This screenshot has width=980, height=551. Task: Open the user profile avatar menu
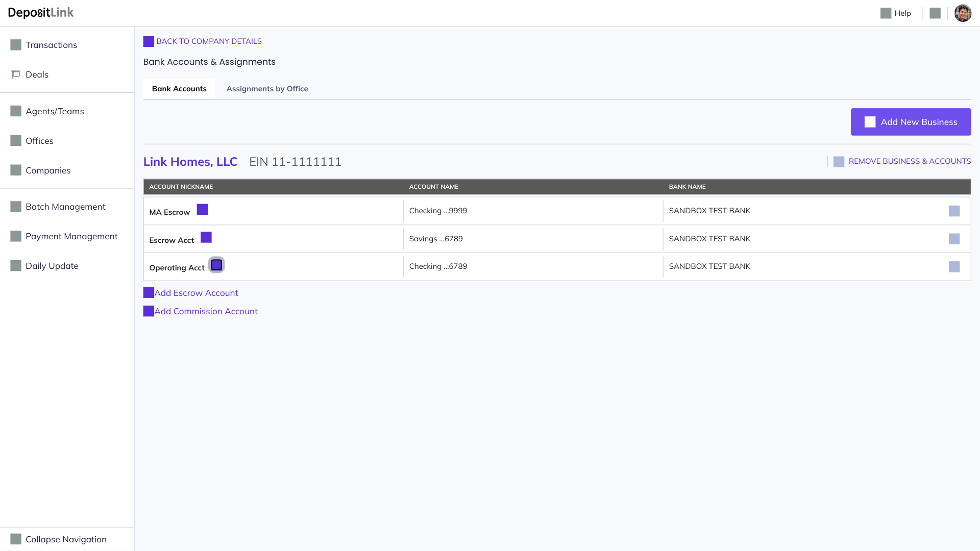coord(963,13)
